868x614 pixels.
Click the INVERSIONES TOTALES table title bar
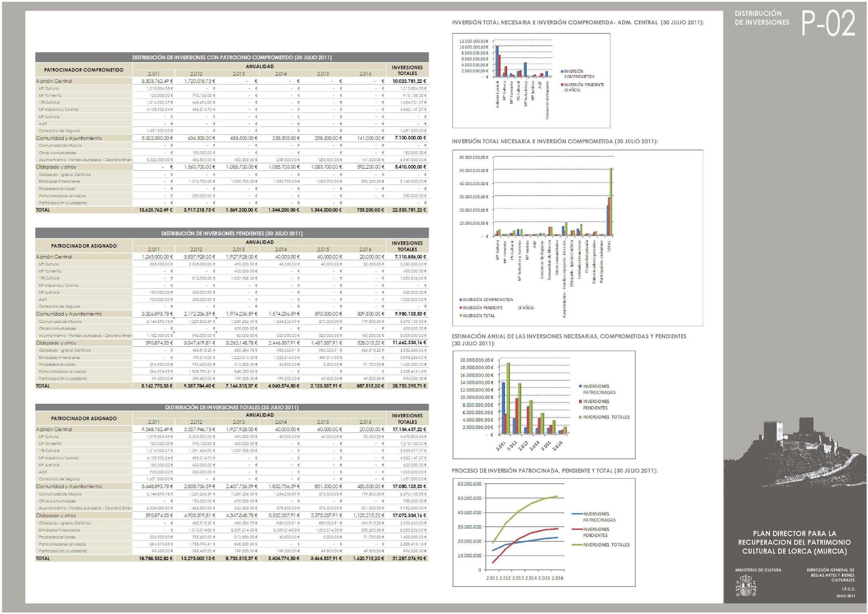click(x=232, y=407)
